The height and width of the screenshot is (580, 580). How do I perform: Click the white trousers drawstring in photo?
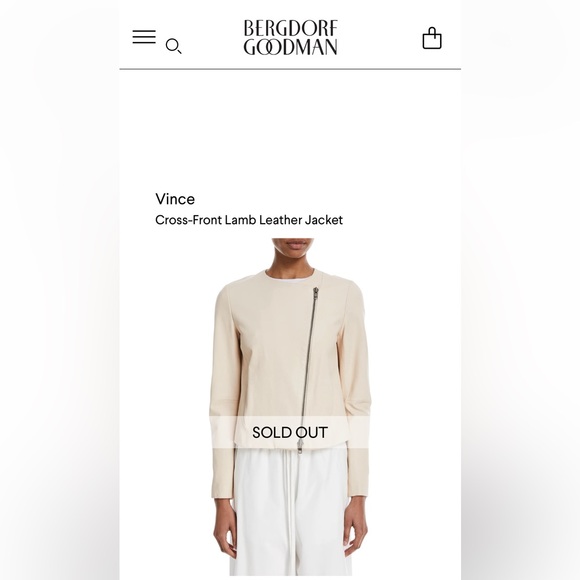pyautogui.click(x=292, y=514)
